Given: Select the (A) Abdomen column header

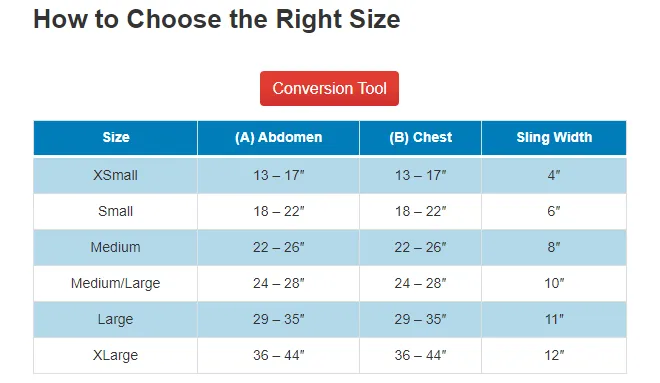Looking at the screenshot, I should (x=278, y=138).
